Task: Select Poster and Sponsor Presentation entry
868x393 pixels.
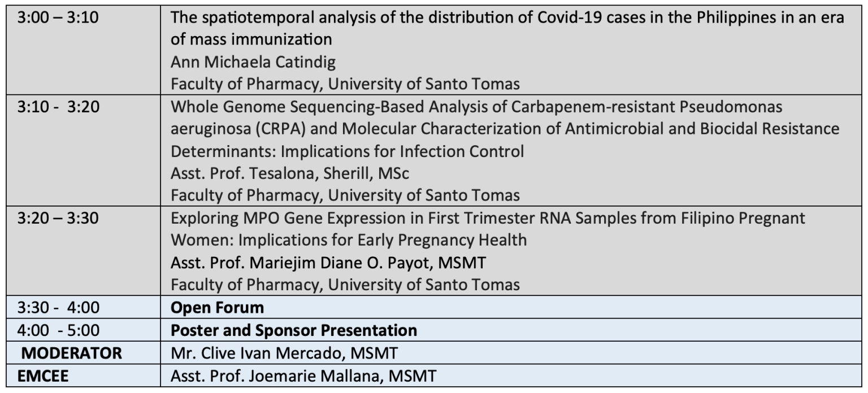Action: coord(294,330)
